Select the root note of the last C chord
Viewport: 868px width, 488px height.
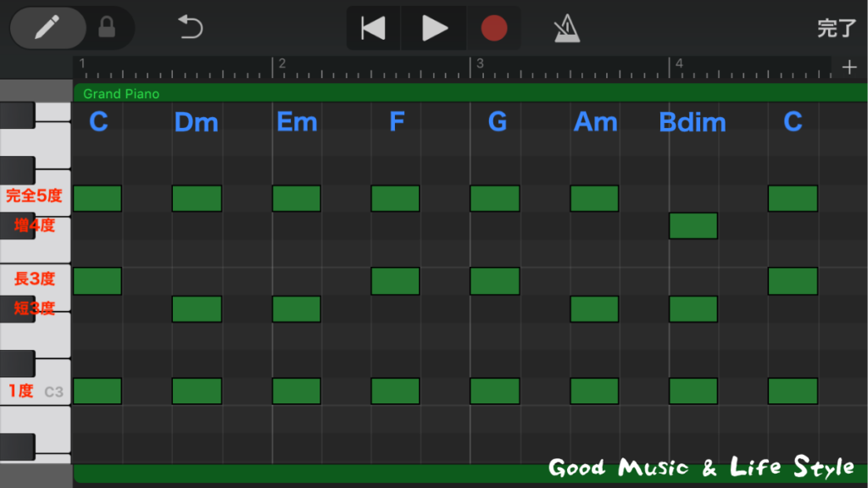793,391
